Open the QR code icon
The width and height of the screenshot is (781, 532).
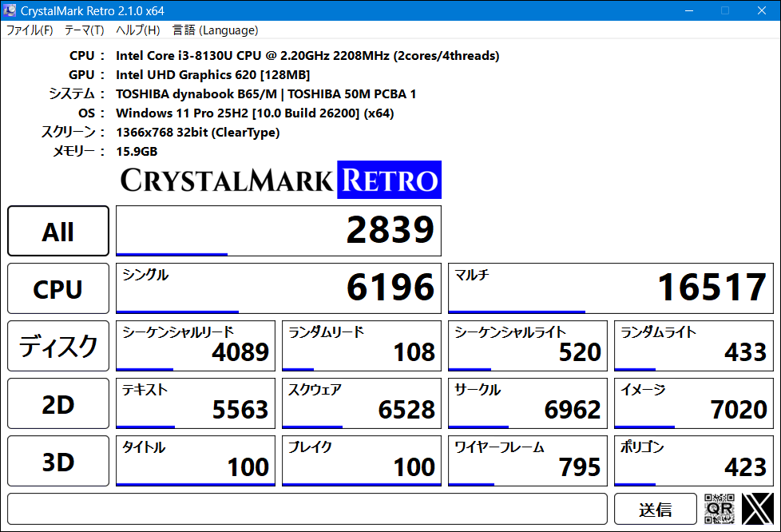[x=720, y=509]
